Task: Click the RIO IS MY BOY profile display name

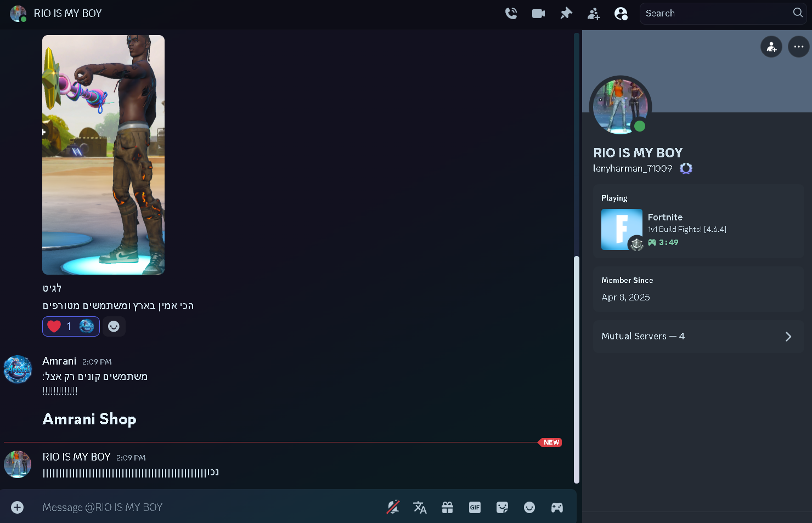Action: click(x=638, y=152)
